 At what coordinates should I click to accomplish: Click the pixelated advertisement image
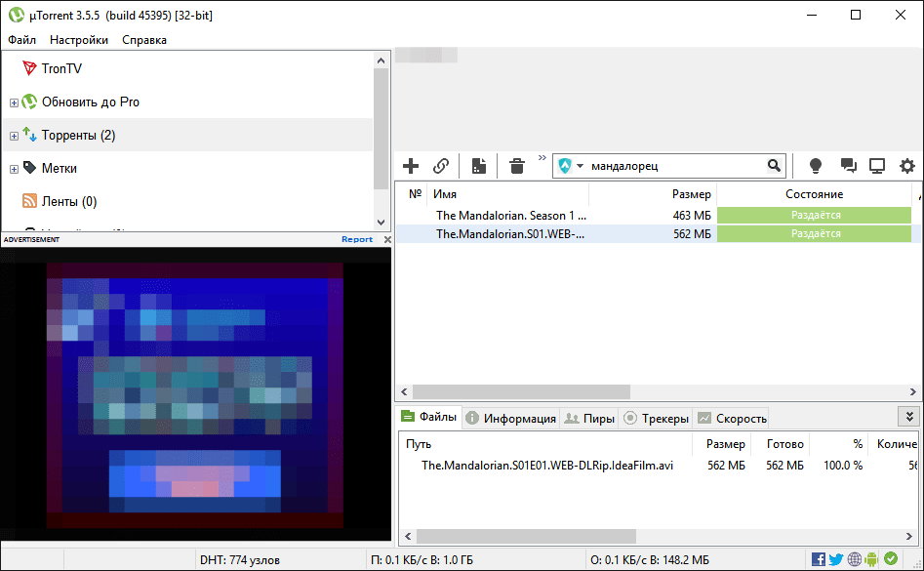[195, 395]
